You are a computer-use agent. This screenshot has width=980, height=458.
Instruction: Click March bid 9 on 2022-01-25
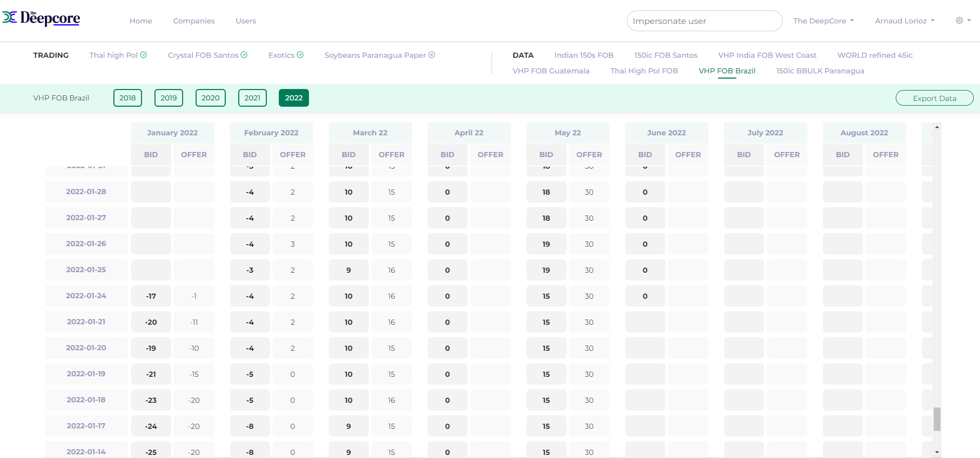(x=349, y=270)
